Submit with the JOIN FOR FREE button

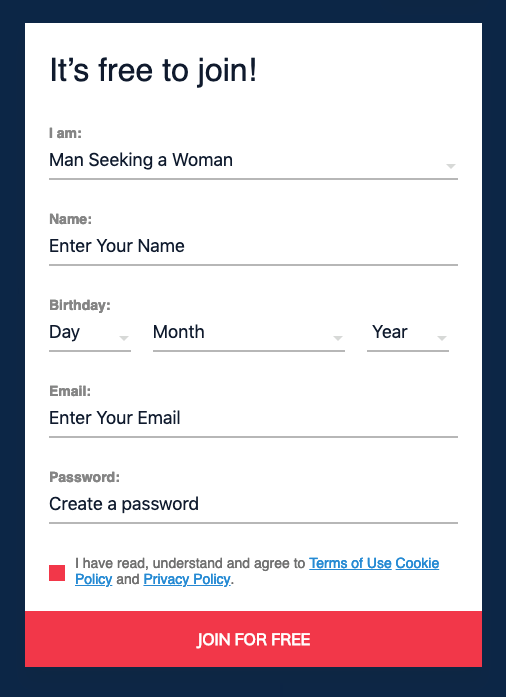[x=253, y=639]
